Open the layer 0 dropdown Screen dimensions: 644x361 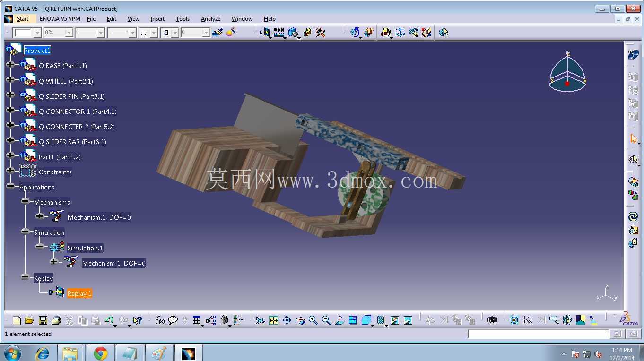point(206,33)
